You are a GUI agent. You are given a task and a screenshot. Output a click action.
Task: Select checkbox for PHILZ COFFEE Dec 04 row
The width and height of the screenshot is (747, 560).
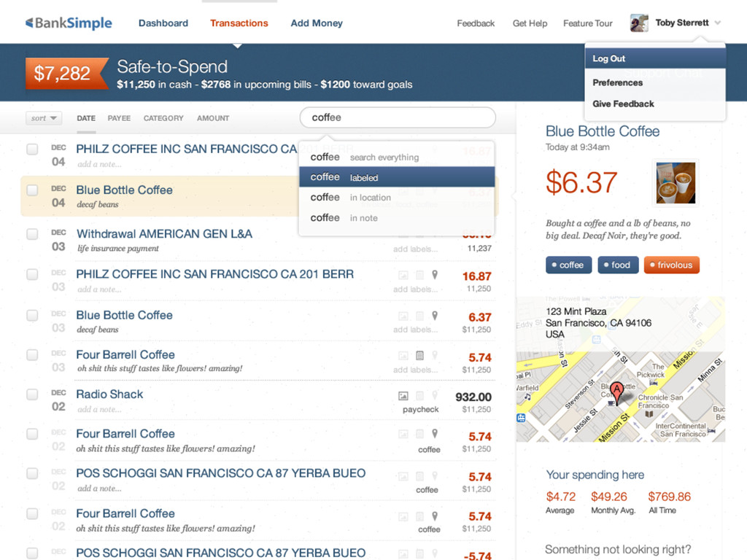pos(32,149)
